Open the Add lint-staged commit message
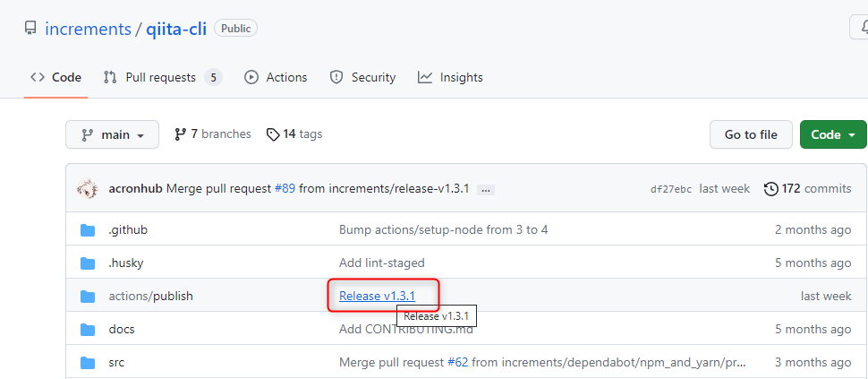The width and height of the screenshot is (868, 379). [x=382, y=263]
